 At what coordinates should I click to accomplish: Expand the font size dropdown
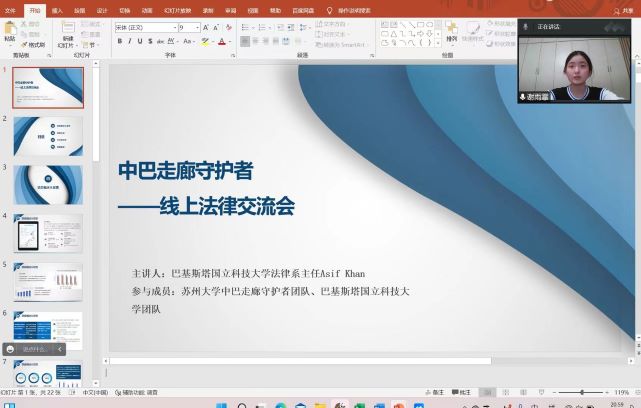point(197,28)
